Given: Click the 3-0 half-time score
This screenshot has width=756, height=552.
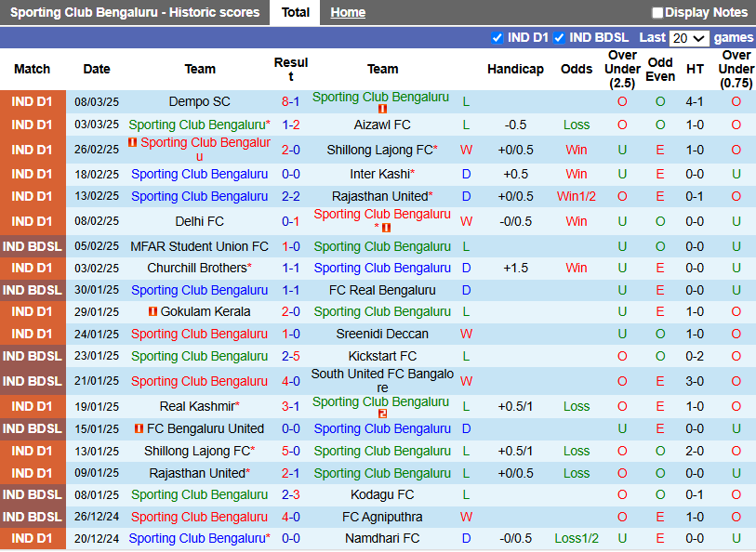Looking at the screenshot, I should pyautogui.click(x=695, y=380).
